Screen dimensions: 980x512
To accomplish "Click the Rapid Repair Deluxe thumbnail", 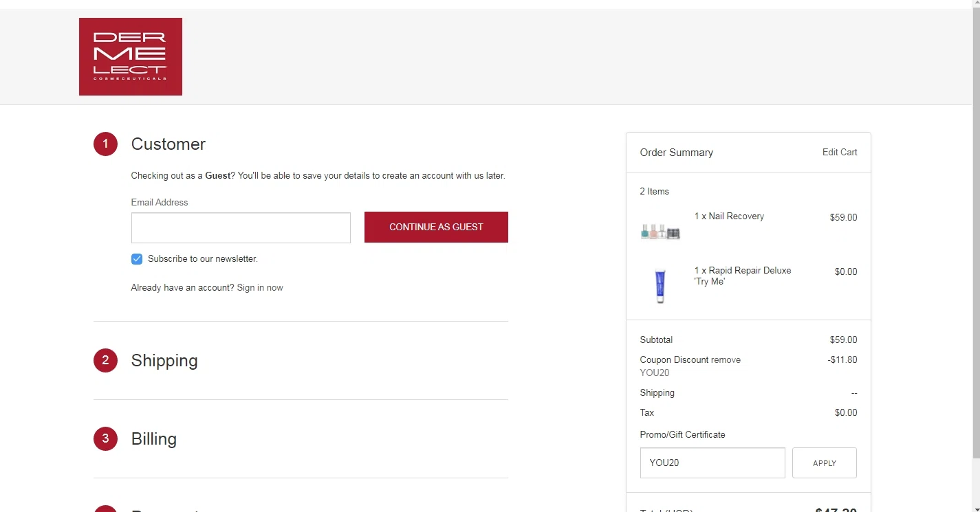I will pyautogui.click(x=660, y=286).
